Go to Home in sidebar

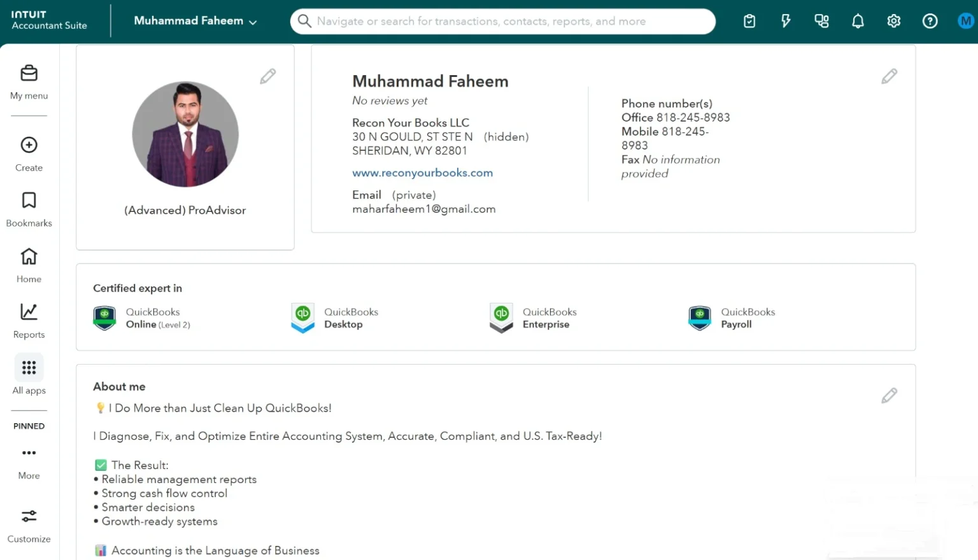tap(29, 256)
